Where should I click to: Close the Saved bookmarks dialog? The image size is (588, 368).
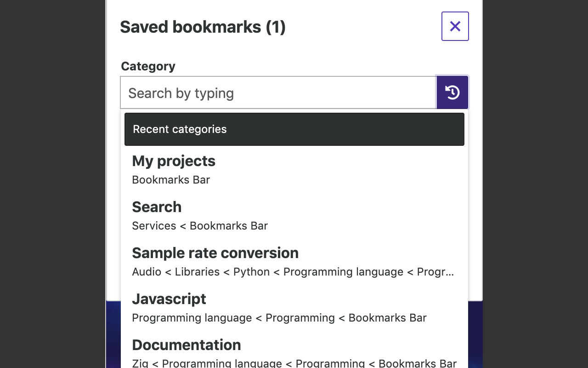[x=455, y=26]
